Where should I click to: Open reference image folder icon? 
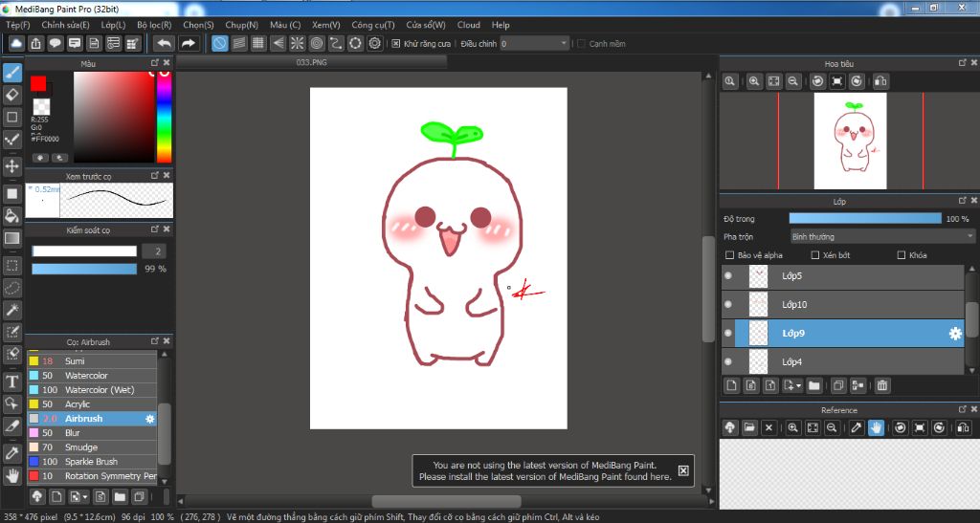click(x=749, y=427)
